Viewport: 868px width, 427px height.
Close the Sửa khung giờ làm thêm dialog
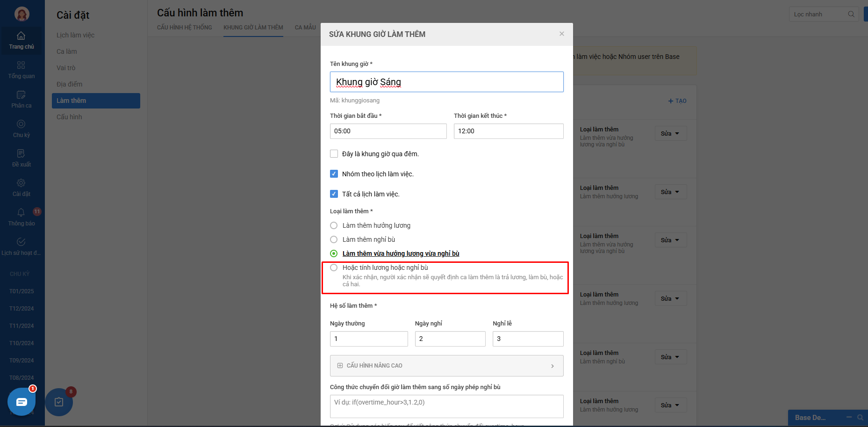pos(562,34)
